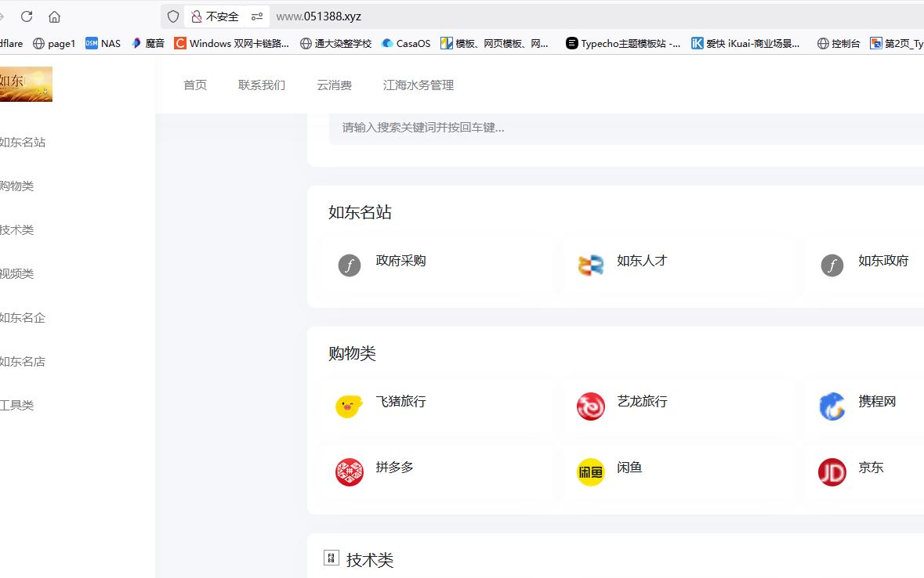The height and width of the screenshot is (578, 924).
Task: Open the 魔音 bookmark
Action: pyautogui.click(x=148, y=44)
